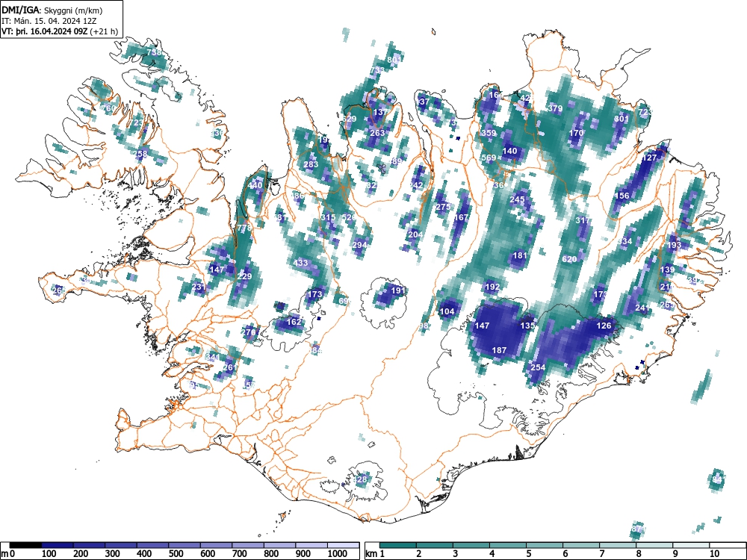Click the 'km' unit label of the legend
The height and width of the screenshot is (560, 747).
point(371,554)
